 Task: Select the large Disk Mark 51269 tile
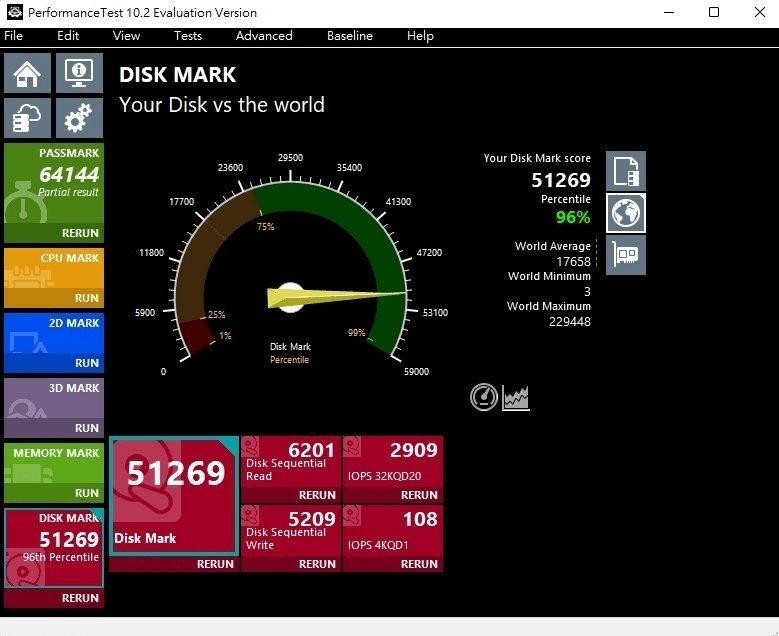[x=174, y=496]
